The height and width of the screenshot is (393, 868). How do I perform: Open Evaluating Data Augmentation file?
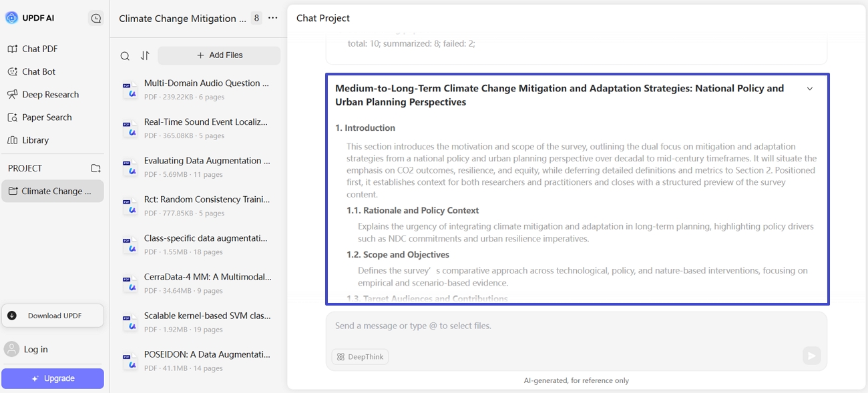click(199, 167)
